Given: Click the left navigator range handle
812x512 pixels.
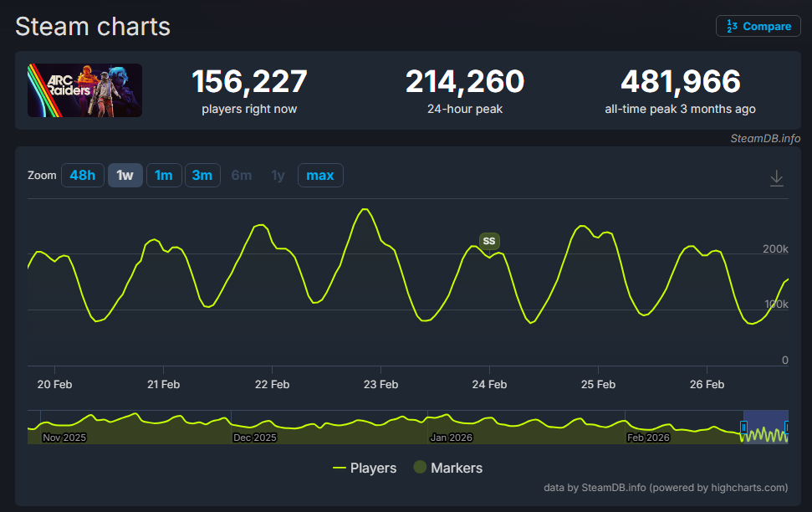Looking at the screenshot, I should coord(743,428).
